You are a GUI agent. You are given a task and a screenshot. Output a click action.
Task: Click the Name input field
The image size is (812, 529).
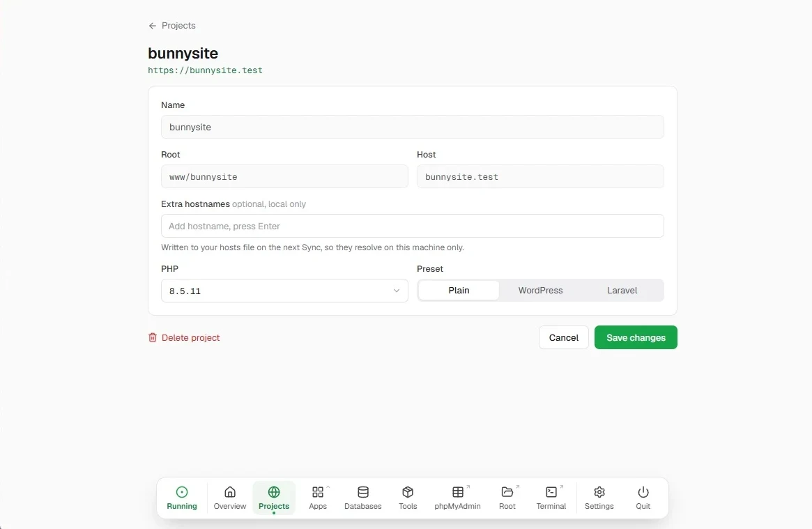tap(412, 127)
